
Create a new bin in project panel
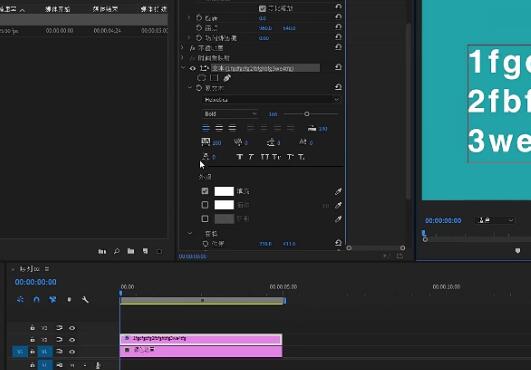click(x=131, y=251)
